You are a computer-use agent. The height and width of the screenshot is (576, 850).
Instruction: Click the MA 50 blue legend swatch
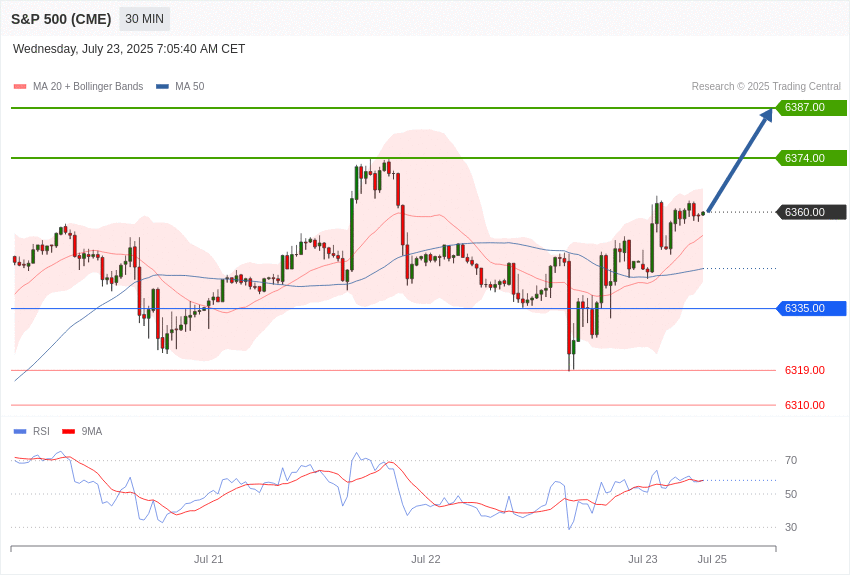tap(162, 87)
